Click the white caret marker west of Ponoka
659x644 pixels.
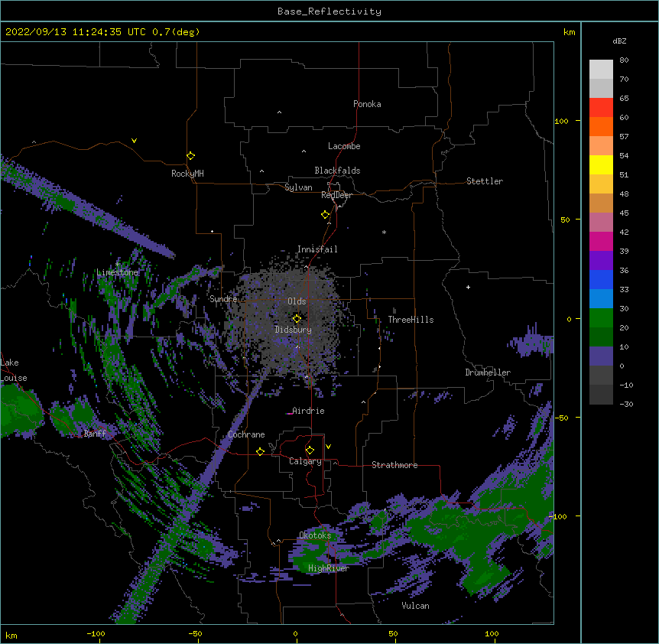[x=279, y=112]
